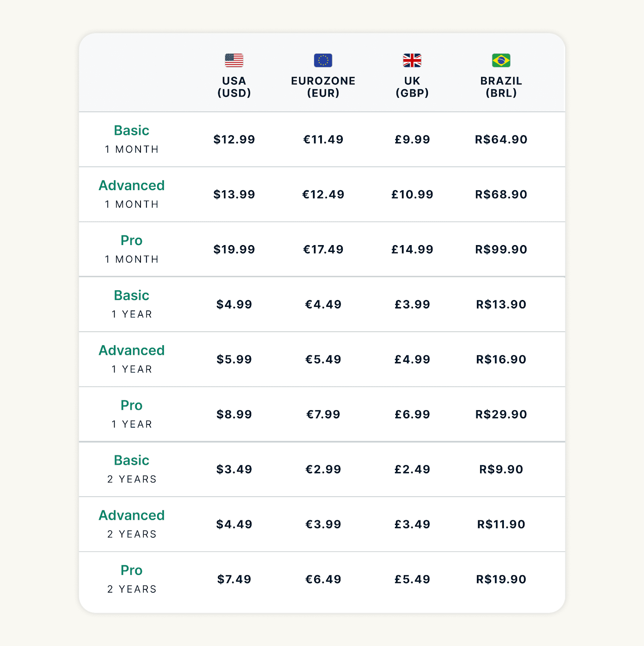The height and width of the screenshot is (646, 644).
Task: Click the $19.99 Pro monthly USD price
Action: click(x=234, y=249)
